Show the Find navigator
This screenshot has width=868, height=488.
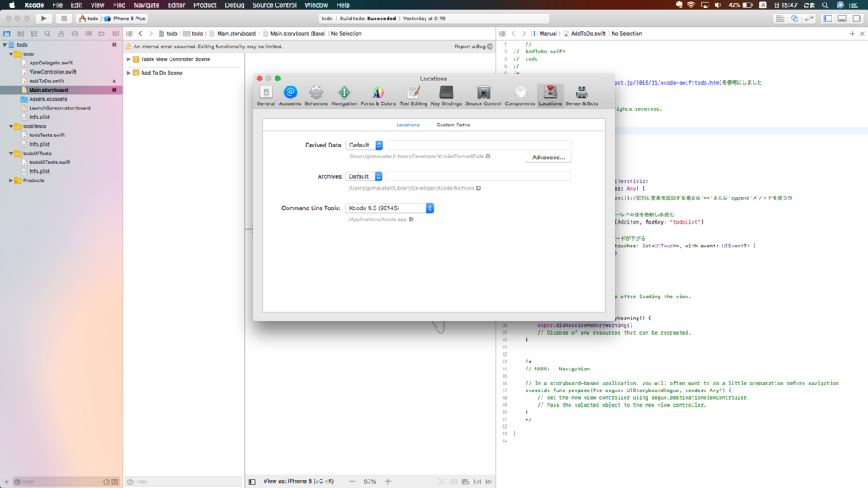(47, 34)
